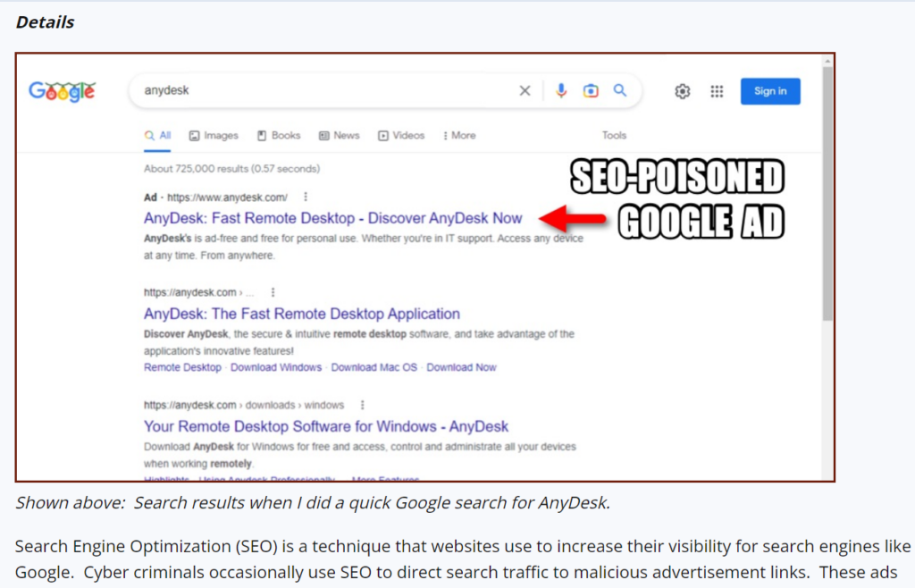Switch to the Images tab
Viewport: 915px width, 588px height.
click(x=214, y=135)
